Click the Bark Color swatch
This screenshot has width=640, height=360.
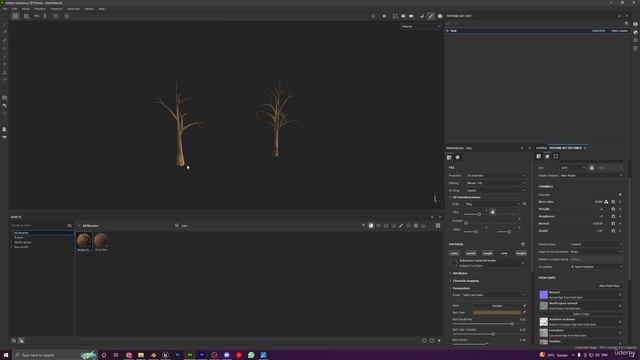click(x=497, y=312)
